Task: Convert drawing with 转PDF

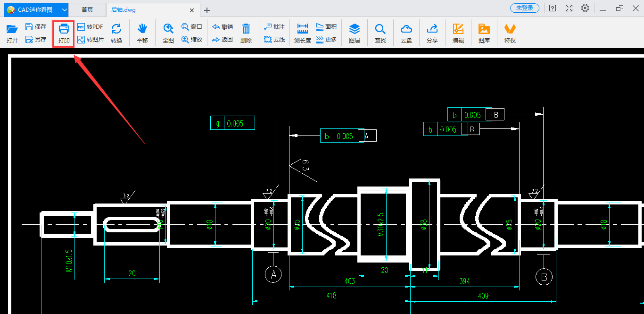Action: click(x=90, y=27)
